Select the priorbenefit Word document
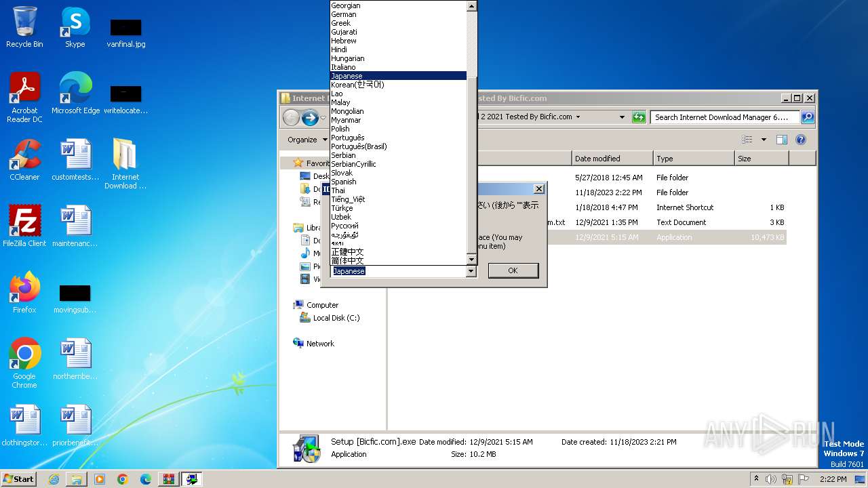This screenshot has width=868, height=488. (x=75, y=426)
